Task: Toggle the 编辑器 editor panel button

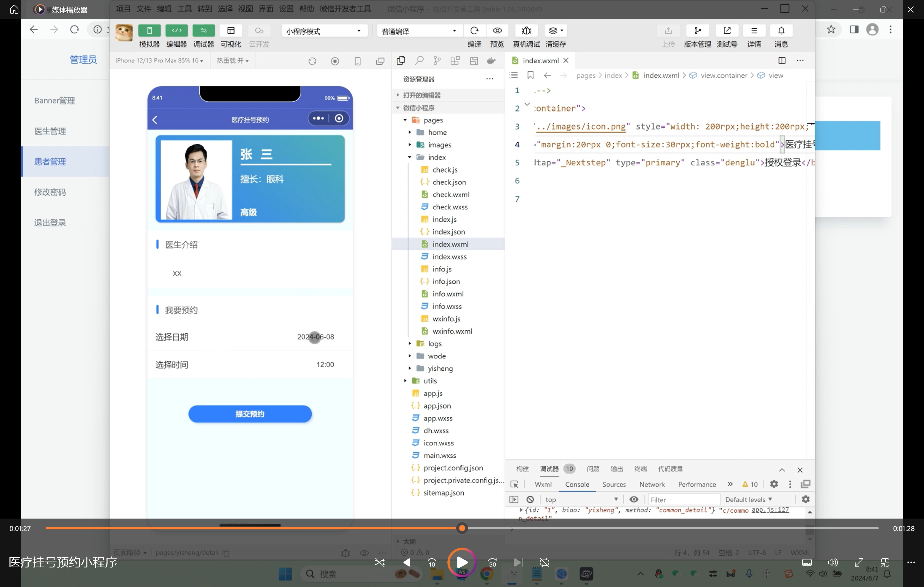Action: click(x=177, y=31)
